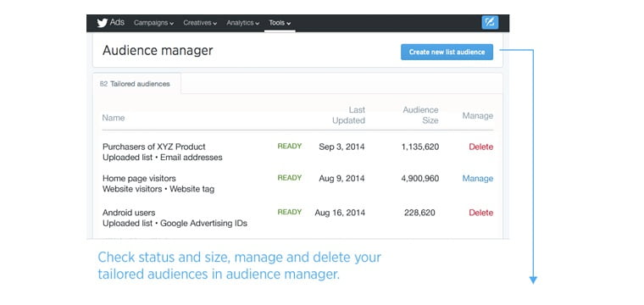This screenshot has width=644, height=305.
Task: Click the Sep 3, 2014 date
Action: coord(341,147)
